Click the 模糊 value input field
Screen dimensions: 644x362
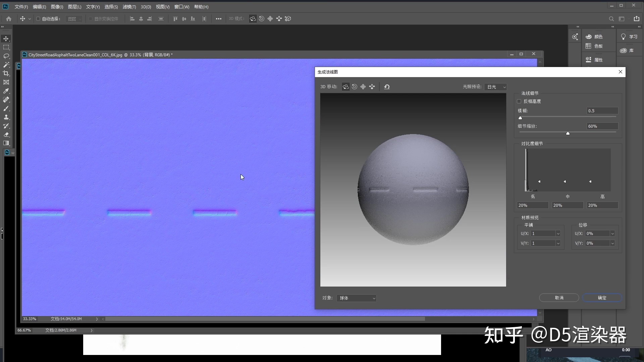[602, 111]
